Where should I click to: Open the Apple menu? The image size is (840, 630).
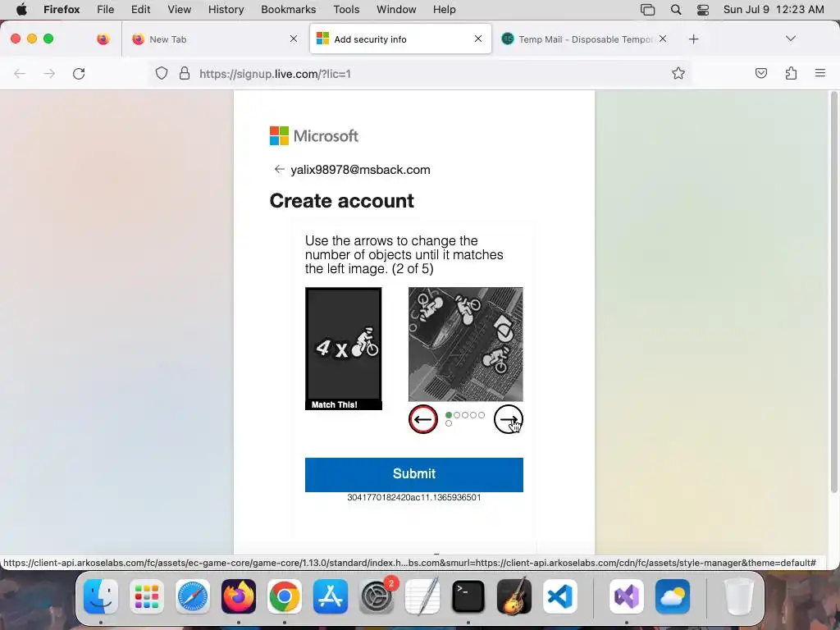(21, 10)
